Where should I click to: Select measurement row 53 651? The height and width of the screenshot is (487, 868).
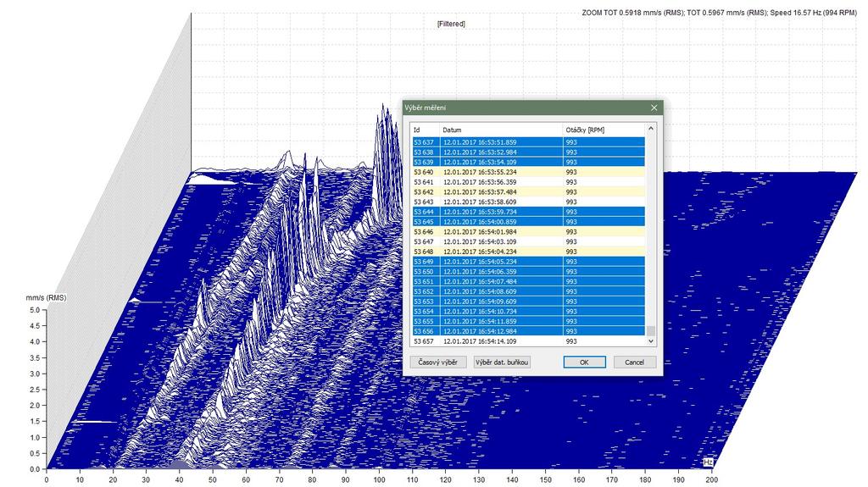point(529,282)
